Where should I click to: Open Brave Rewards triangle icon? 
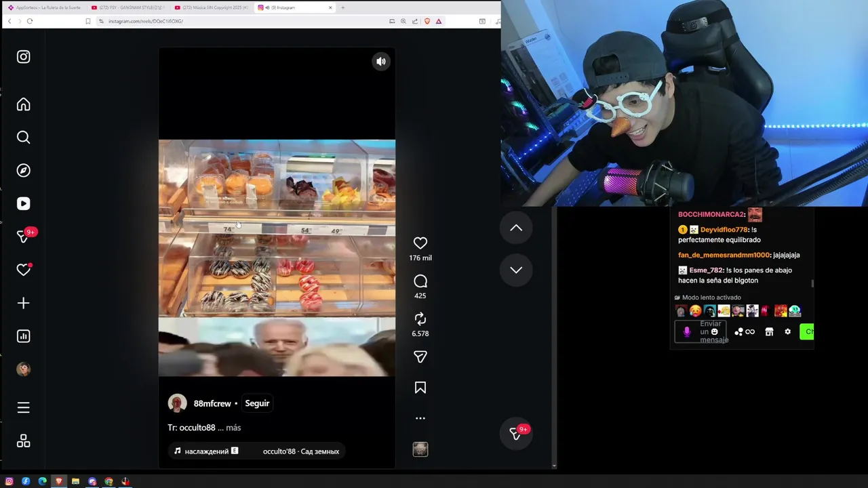click(439, 21)
